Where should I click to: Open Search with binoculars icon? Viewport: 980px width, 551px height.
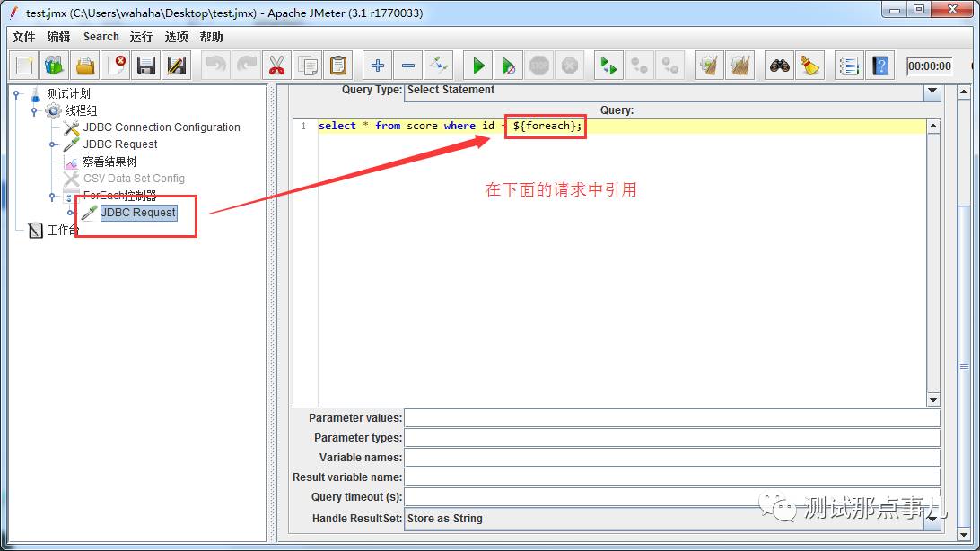[x=779, y=65]
